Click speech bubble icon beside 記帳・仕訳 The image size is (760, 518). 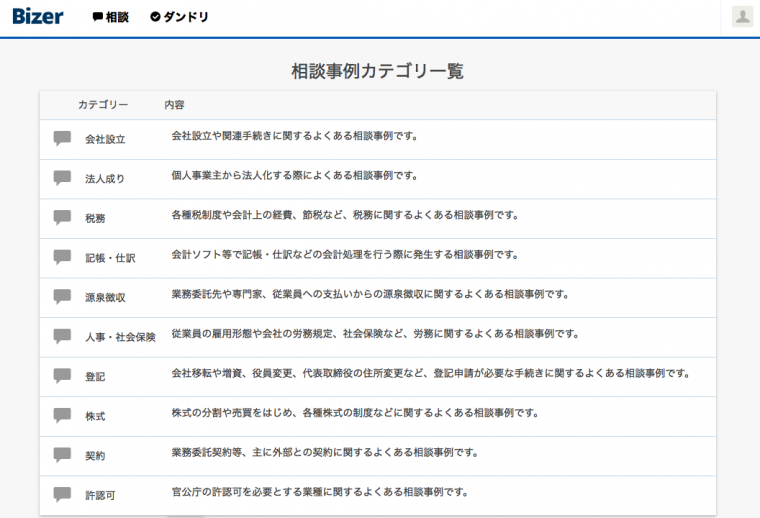click(62, 257)
